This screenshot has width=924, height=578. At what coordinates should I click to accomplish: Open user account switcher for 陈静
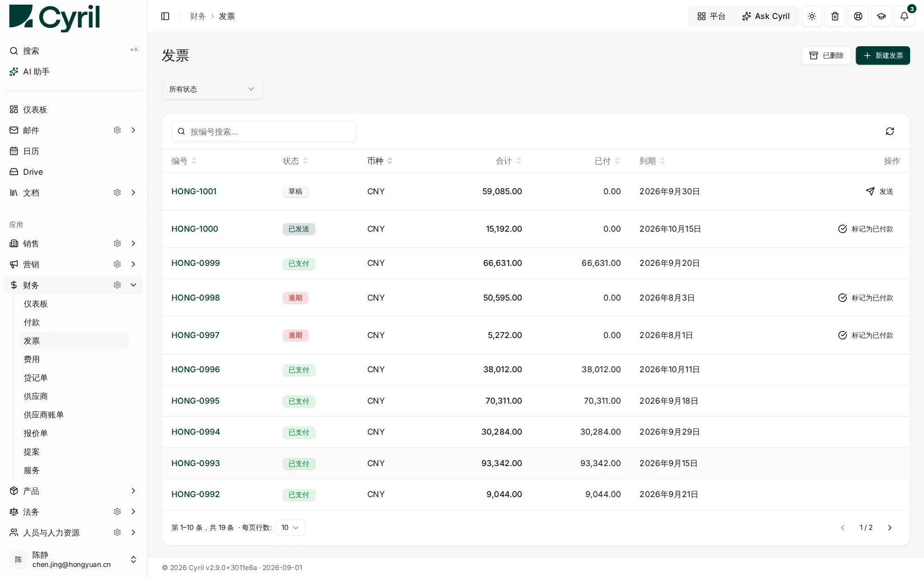[74, 560]
